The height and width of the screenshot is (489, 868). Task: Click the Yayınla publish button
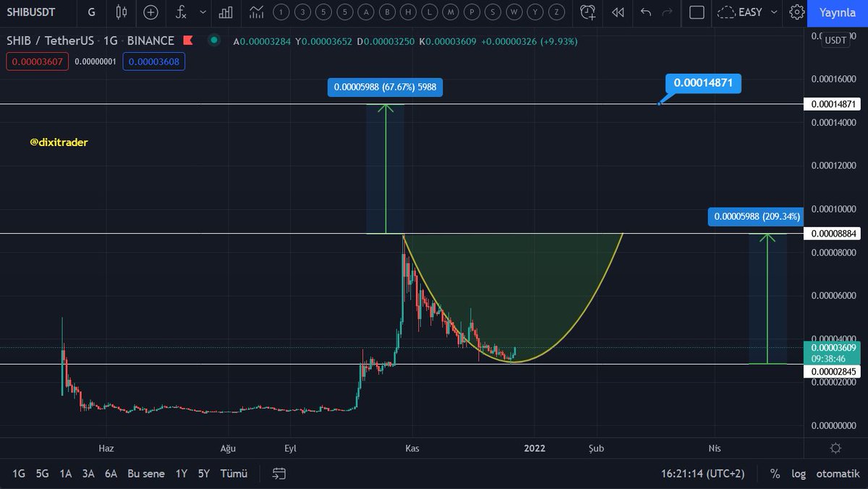(837, 12)
